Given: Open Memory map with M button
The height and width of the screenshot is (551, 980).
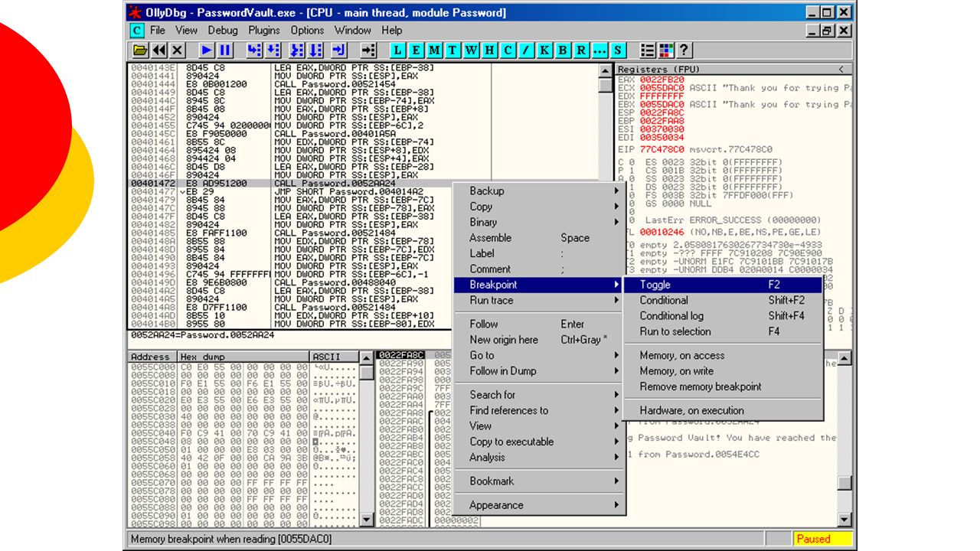Looking at the screenshot, I should coord(434,51).
